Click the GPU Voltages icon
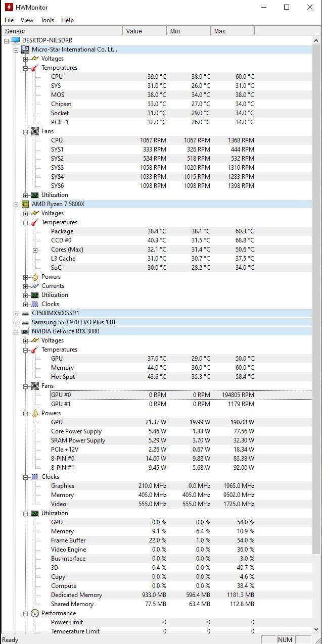Image resolution: width=322 pixels, height=644 pixels. [x=34, y=340]
